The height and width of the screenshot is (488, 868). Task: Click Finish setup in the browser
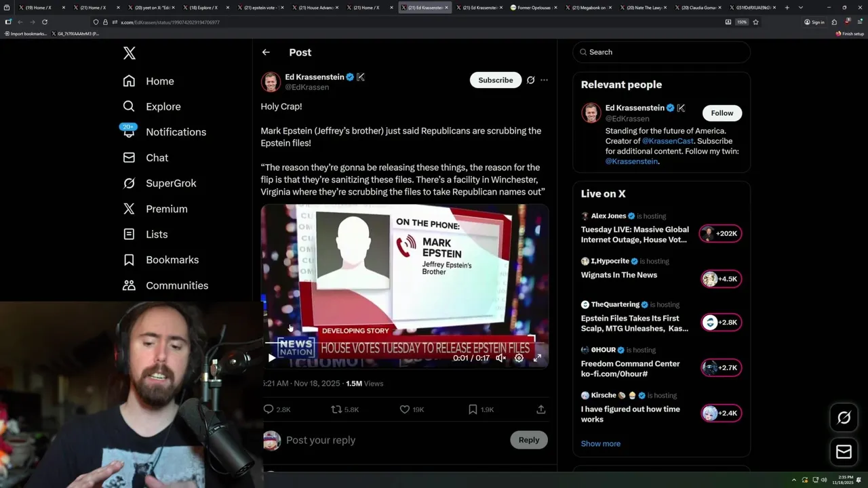pos(850,33)
